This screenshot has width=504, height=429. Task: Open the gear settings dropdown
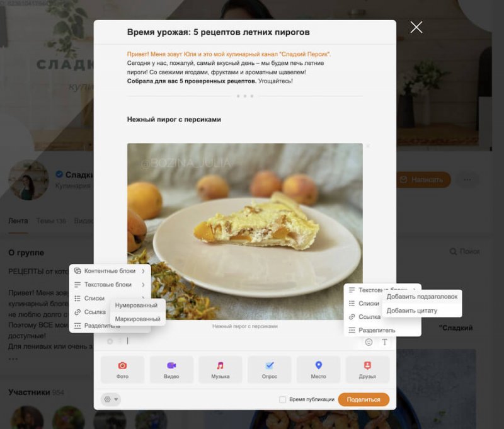coord(111,399)
